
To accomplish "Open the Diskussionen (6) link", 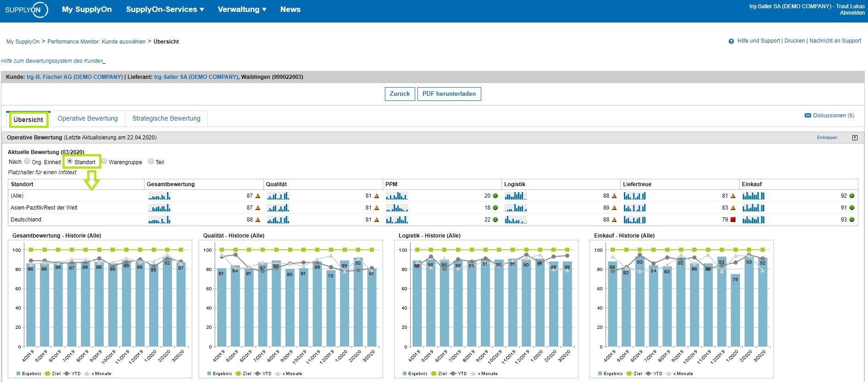I will coord(834,116).
